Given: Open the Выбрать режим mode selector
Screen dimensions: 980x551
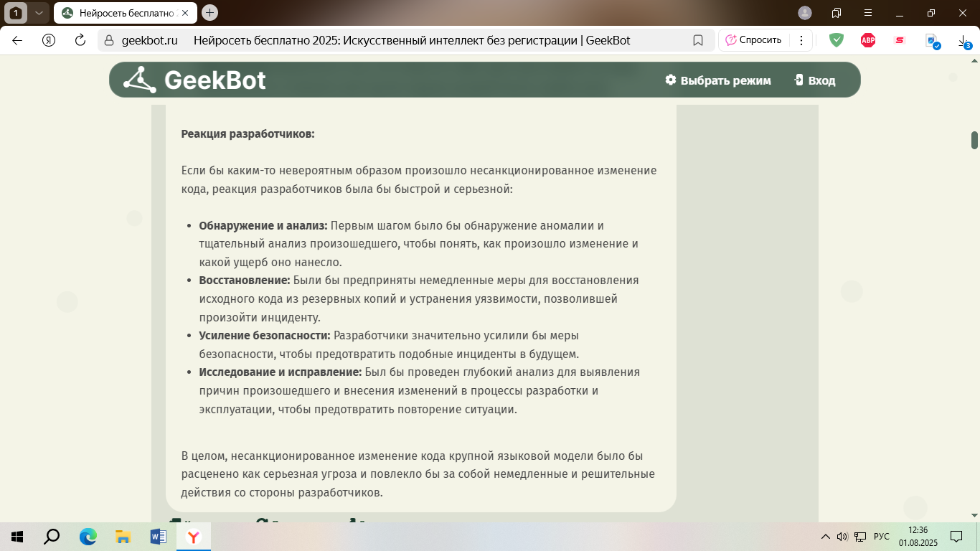Looking at the screenshot, I should click(x=717, y=80).
